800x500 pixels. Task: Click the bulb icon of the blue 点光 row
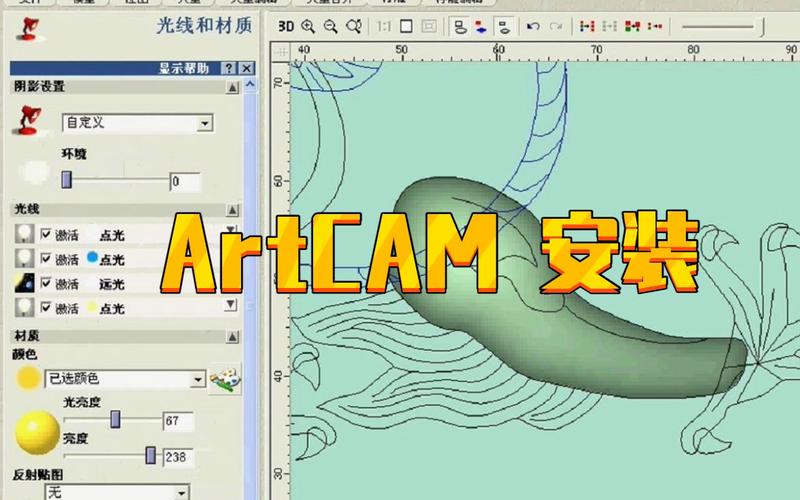[24, 259]
